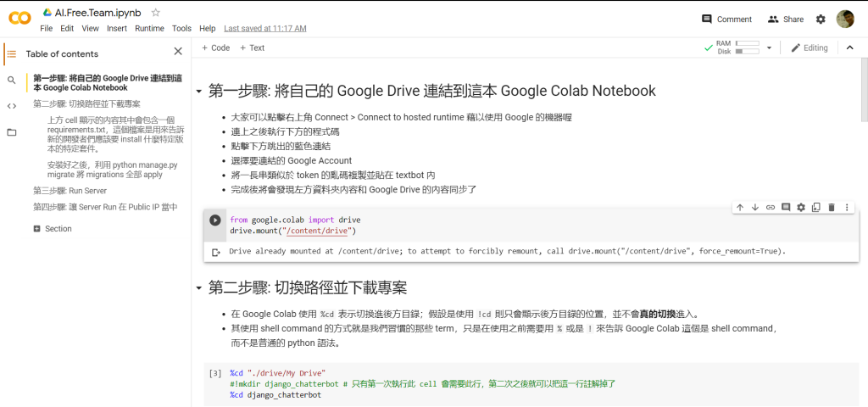Open the user account avatar

click(845, 19)
